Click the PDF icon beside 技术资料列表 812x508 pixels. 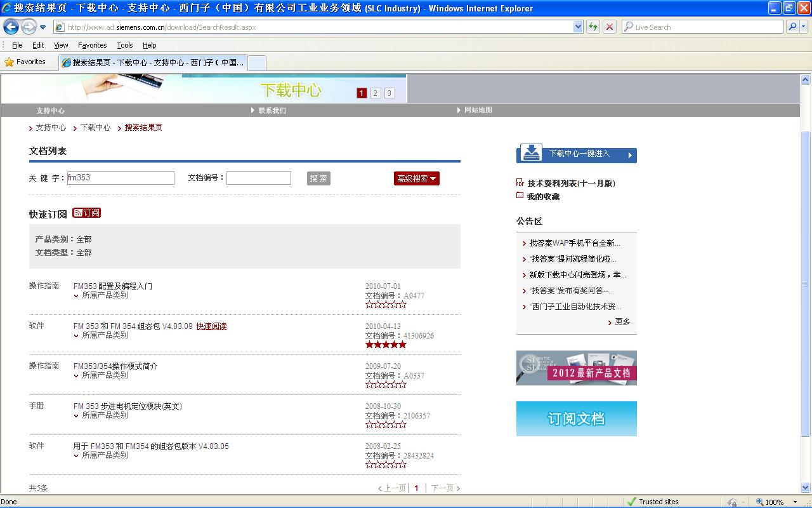(520, 183)
